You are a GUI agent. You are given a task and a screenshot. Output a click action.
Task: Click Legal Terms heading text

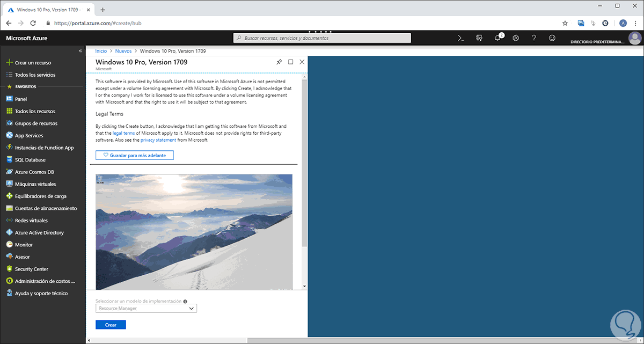click(x=109, y=114)
